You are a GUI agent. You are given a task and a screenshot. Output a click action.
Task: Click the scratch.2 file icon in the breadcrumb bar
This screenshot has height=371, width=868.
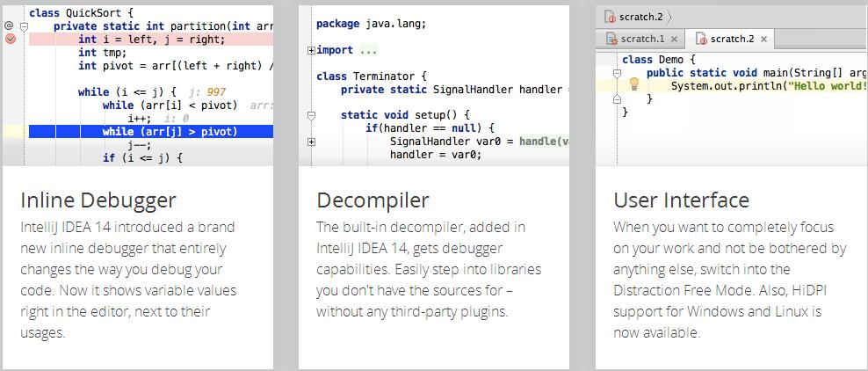click(611, 17)
